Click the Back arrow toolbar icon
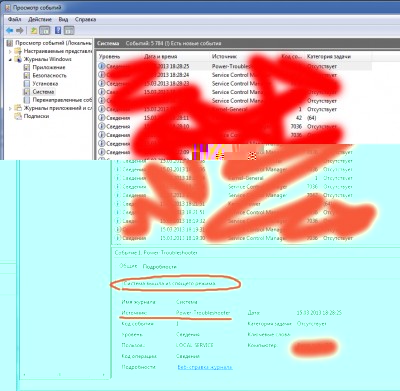This screenshot has width=400, height=391. (9, 31)
